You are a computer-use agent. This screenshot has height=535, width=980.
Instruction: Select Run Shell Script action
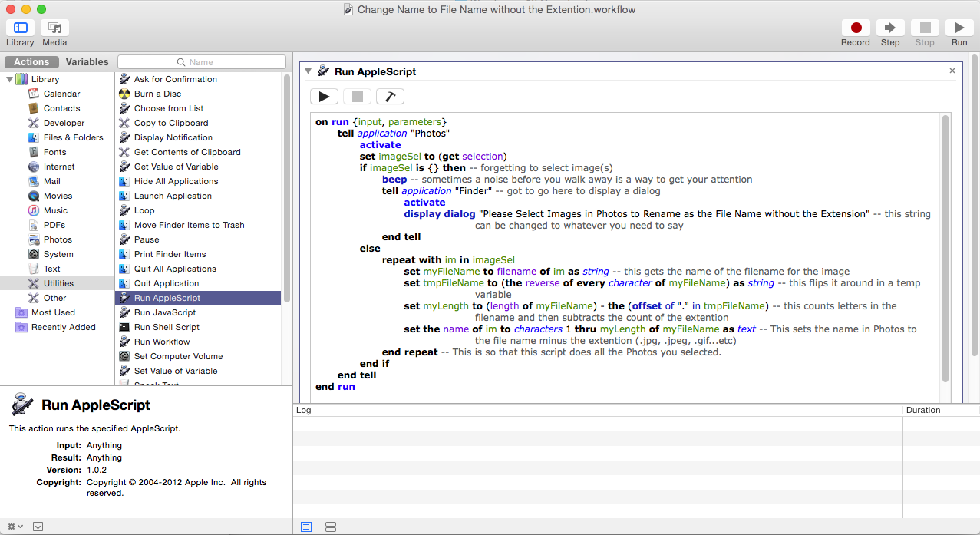click(167, 327)
